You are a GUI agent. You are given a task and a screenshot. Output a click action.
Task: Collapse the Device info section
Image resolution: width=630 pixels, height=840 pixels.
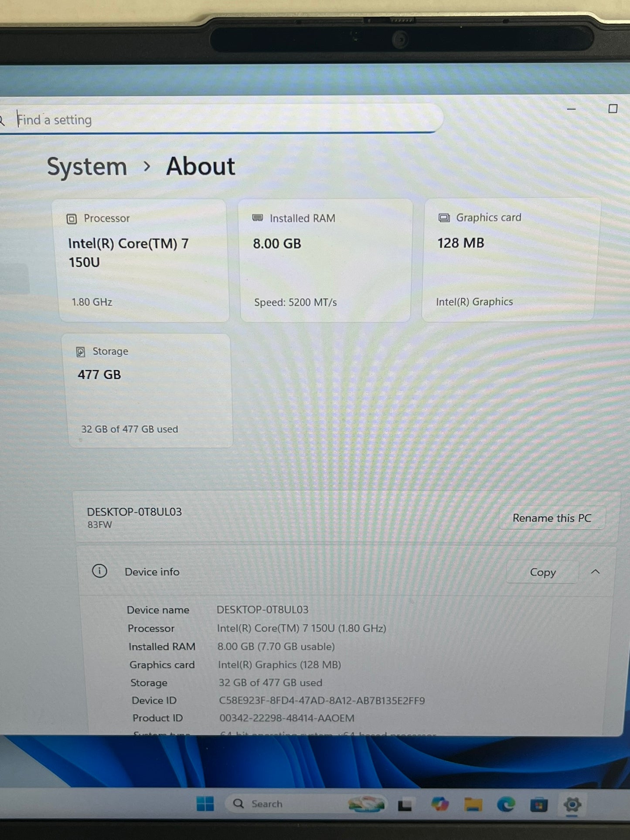point(596,571)
